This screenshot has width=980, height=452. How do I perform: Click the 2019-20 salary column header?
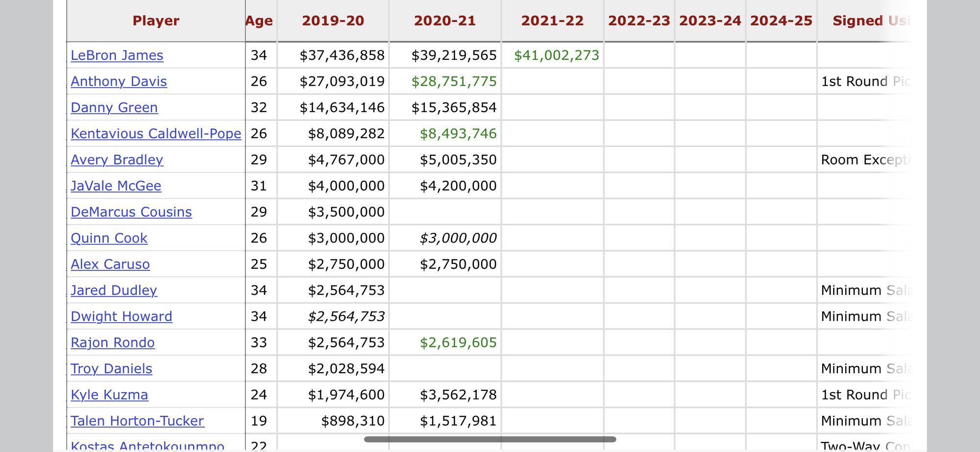(333, 21)
